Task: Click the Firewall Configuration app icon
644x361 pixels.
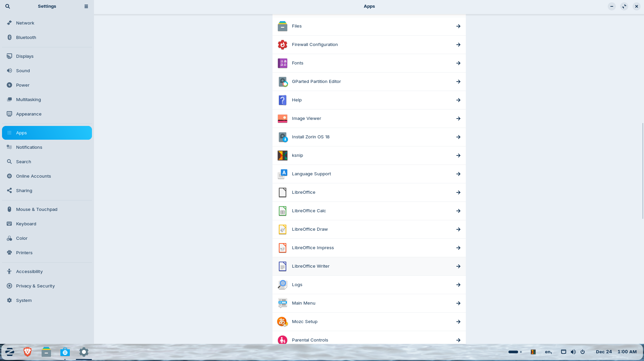Action: 282,44
